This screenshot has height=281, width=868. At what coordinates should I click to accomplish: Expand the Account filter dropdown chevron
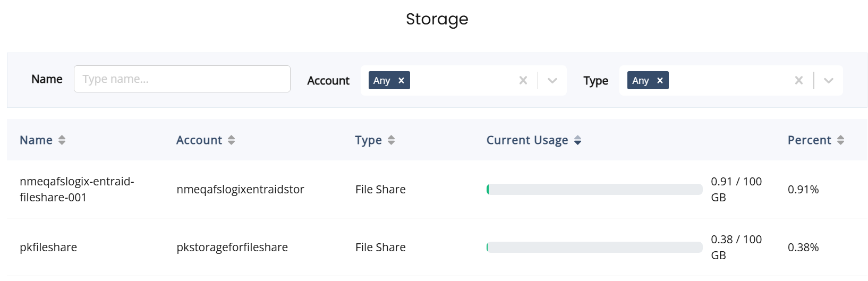coord(552,81)
